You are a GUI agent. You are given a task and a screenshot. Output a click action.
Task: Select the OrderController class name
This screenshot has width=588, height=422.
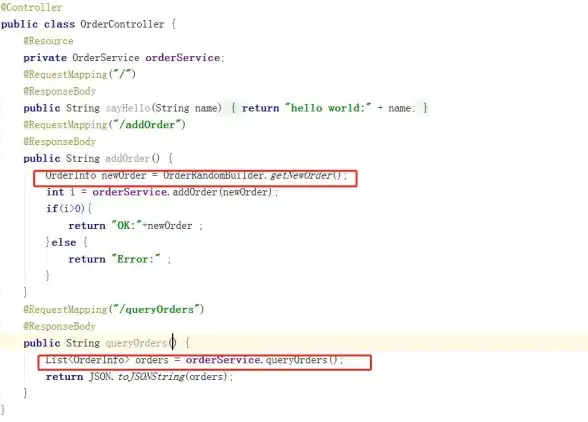(x=122, y=24)
